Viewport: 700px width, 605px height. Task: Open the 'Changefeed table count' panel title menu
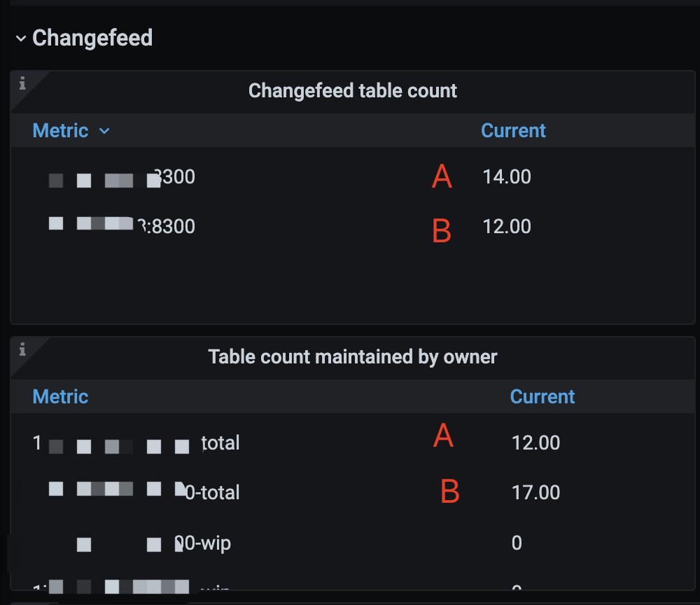pos(353,90)
